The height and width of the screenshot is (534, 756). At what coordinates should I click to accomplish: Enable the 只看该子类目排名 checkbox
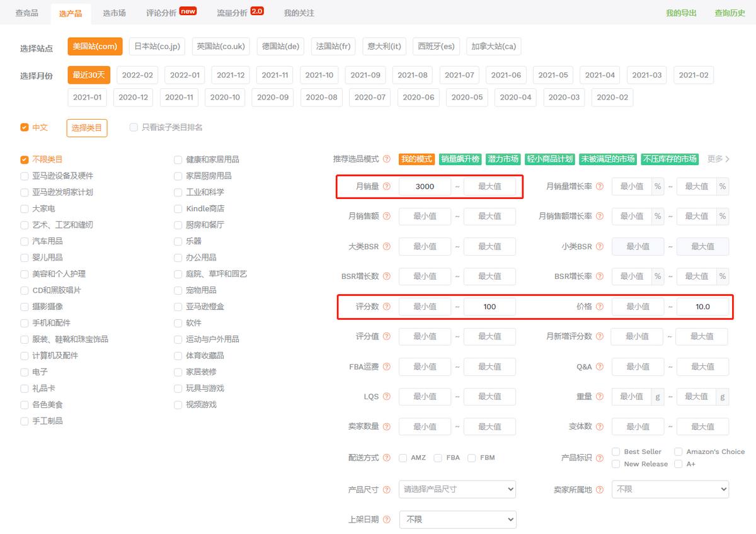(133, 127)
